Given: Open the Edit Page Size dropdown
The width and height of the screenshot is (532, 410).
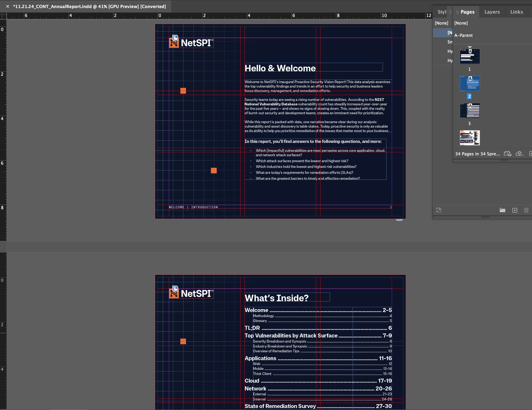Looking at the screenshot, I should [519, 154].
